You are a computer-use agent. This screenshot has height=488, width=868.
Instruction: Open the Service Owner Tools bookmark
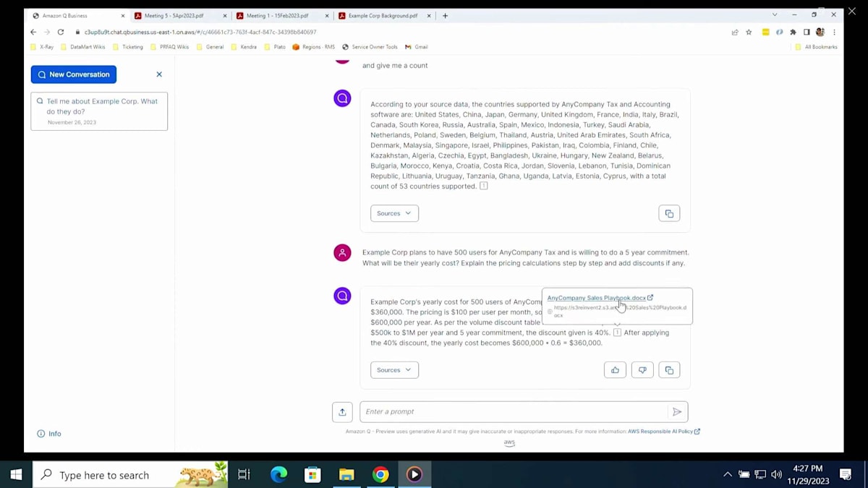pyautogui.click(x=370, y=47)
